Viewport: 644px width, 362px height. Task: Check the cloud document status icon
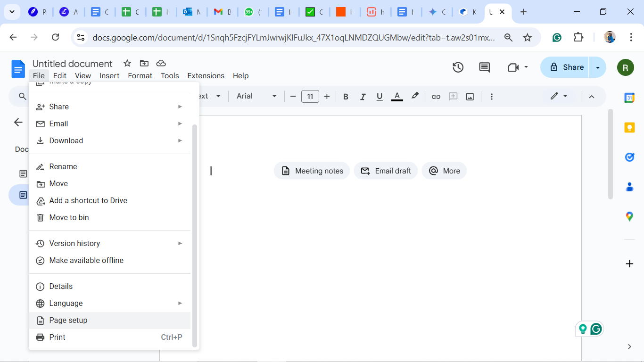(x=161, y=63)
